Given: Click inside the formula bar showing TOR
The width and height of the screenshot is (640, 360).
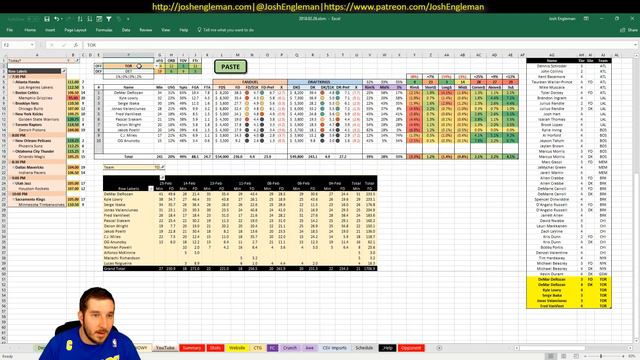Looking at the screenshot, I should point(359,45).
